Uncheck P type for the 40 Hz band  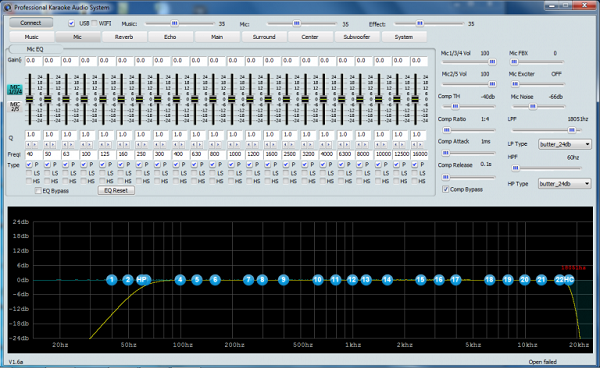29,164
